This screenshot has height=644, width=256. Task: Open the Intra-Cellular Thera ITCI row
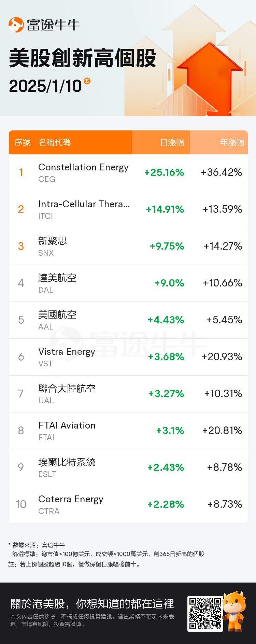tap(128, 210)
